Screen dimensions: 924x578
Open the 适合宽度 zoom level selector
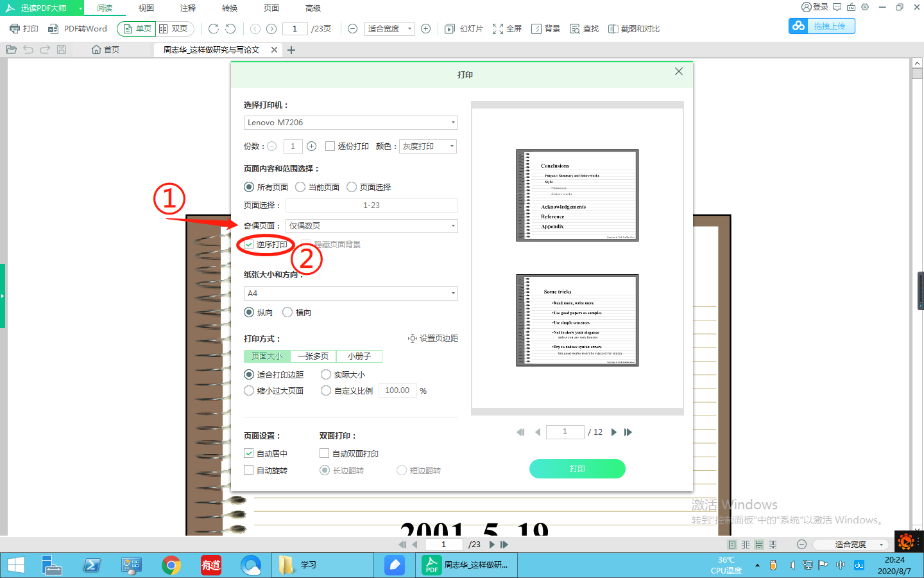[x=389, y=28]
